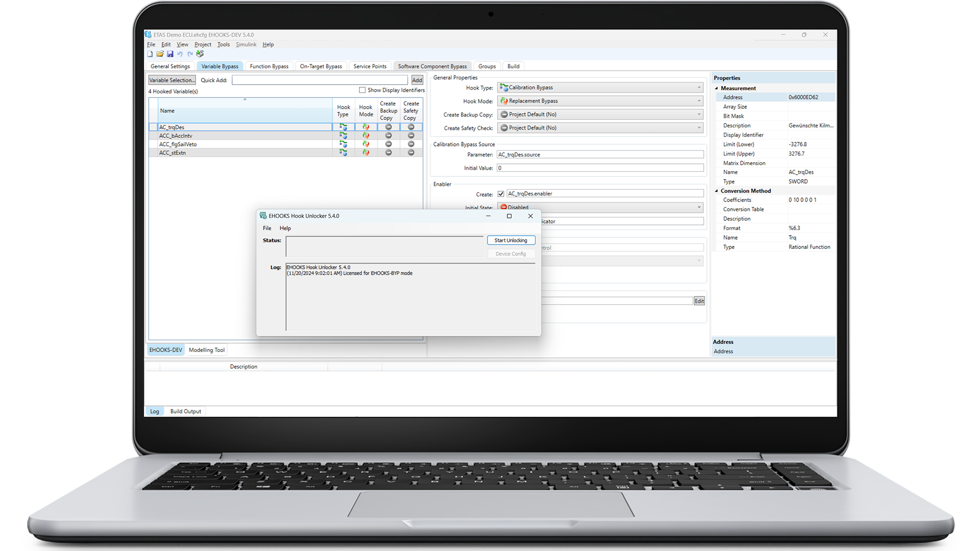Open the Project menu

click(203, 44)
